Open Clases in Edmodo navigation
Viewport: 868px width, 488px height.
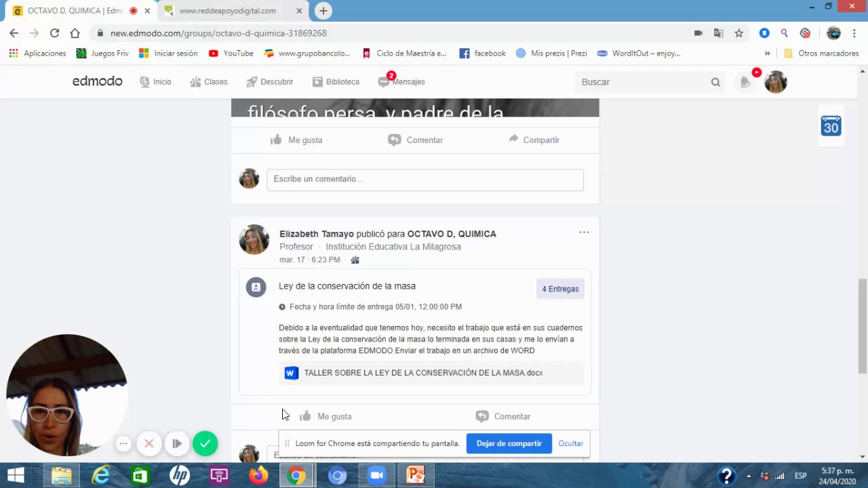(x=209, y=81)
